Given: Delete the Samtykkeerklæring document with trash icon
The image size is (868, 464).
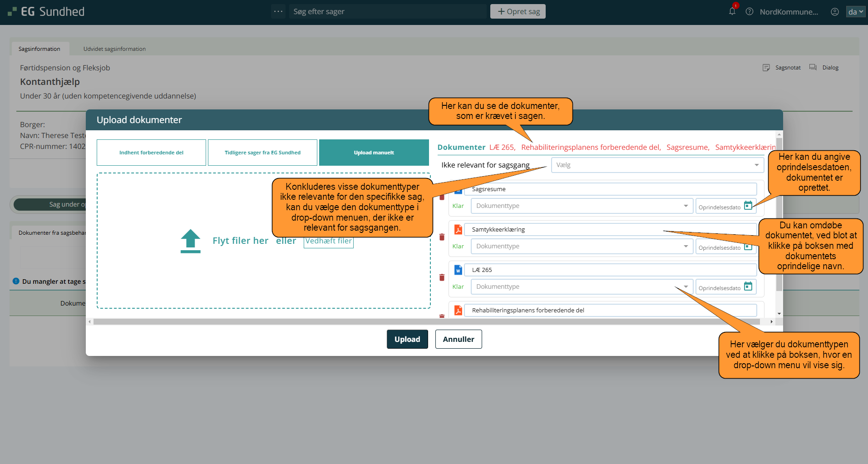Looking at the screenshot, I should (442, 237).
